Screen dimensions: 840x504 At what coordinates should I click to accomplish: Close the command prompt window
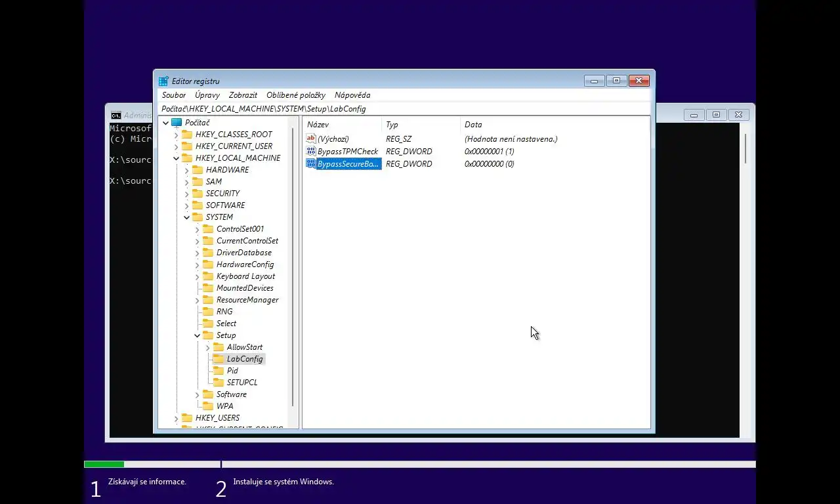[738, 115]
